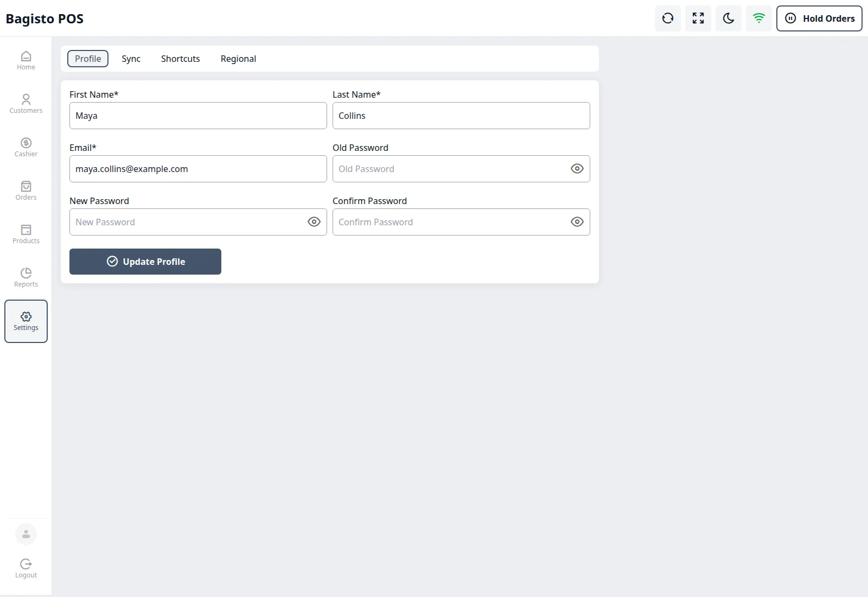
Task: Open Reports in sidebar
Action: click(26, 278)
